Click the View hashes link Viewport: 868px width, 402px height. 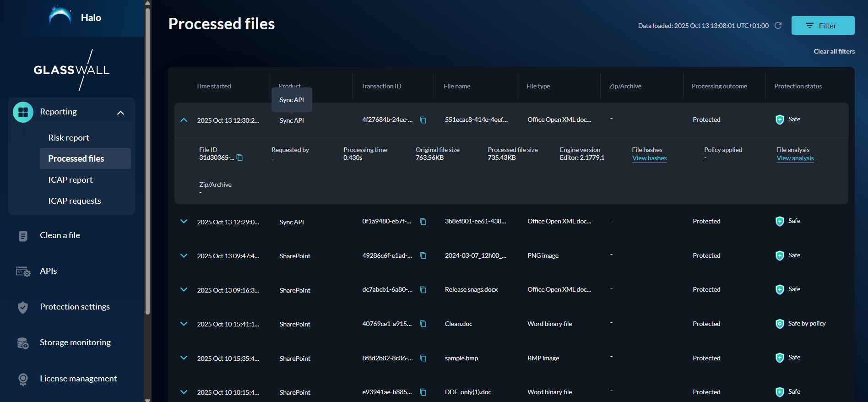pyautogui.click(x=649, y=158)
